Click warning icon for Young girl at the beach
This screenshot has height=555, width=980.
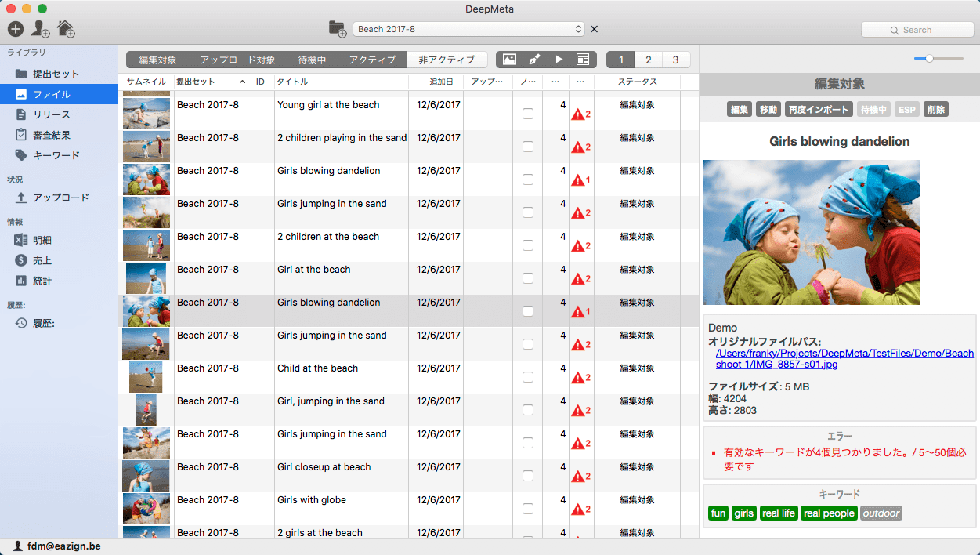tap(577, 114)
